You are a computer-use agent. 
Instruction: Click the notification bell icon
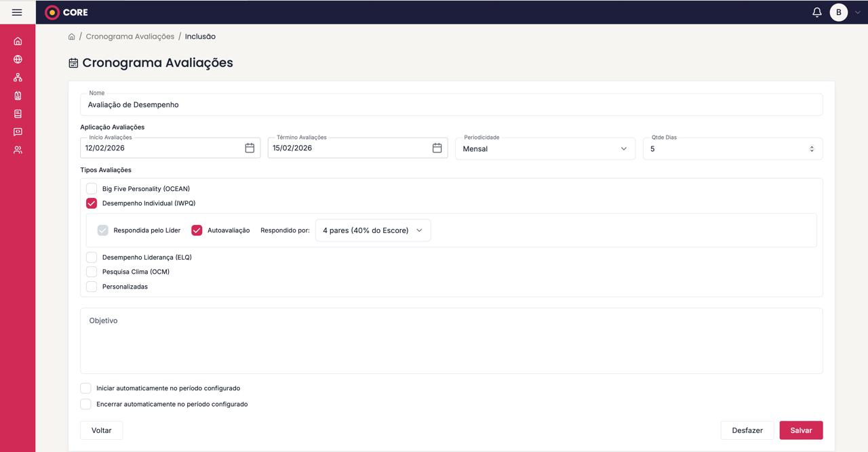816,12
